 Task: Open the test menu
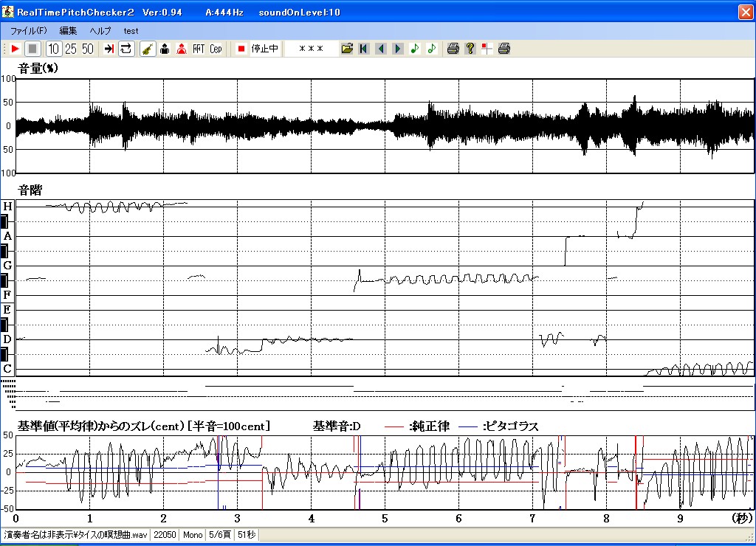pyautogui.click(x=131, y=31)
